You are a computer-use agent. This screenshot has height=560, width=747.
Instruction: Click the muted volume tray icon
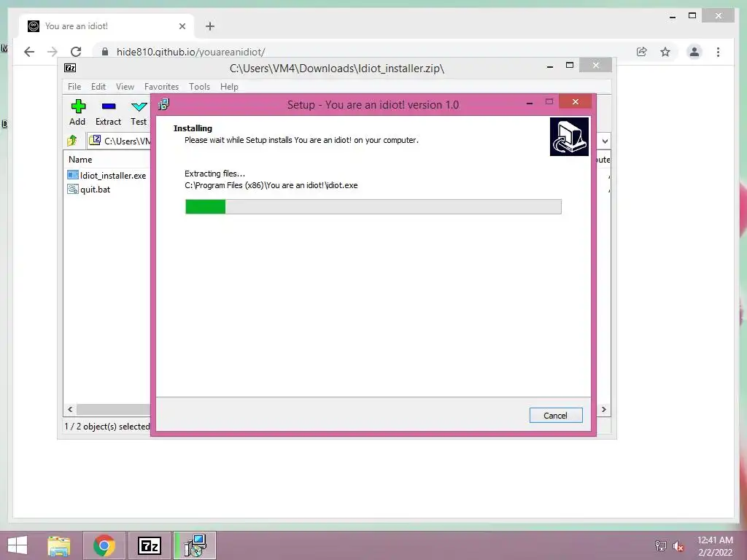point(678,546)
